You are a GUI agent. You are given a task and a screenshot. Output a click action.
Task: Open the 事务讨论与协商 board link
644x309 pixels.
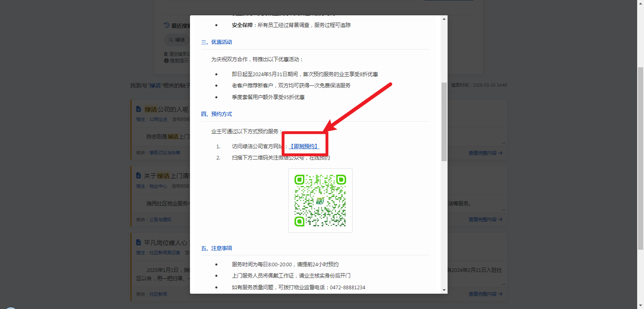pos(165,153)
